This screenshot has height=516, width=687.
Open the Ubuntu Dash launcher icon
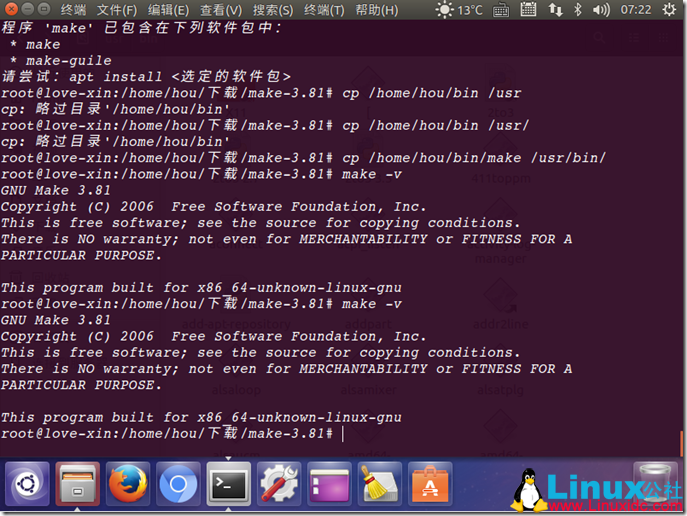pyautogui.click(x=27, y=484)
